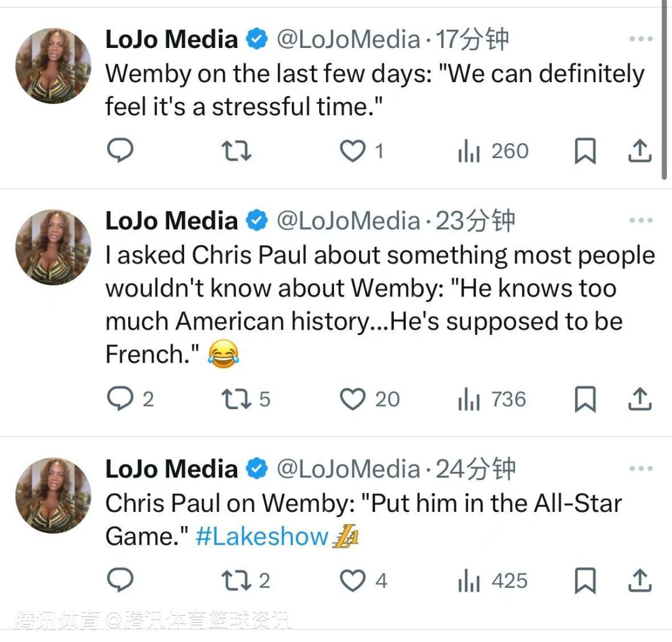Share the stressful time tweet
This screenshot has height=642, width=672.
[640, 151]
